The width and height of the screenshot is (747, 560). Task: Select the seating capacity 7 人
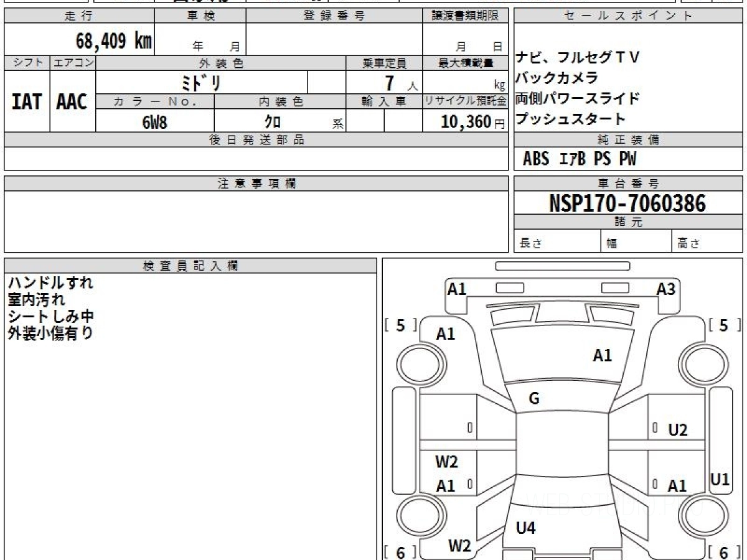point(402,83)
